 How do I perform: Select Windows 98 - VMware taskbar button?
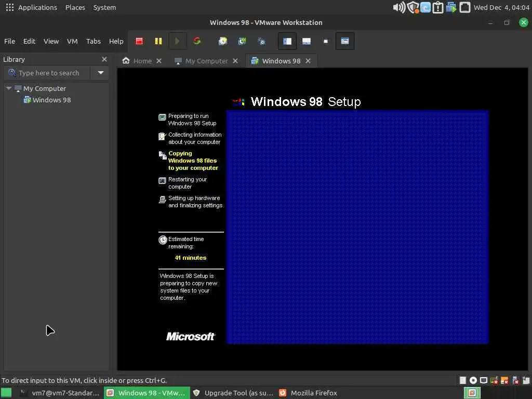147,393
